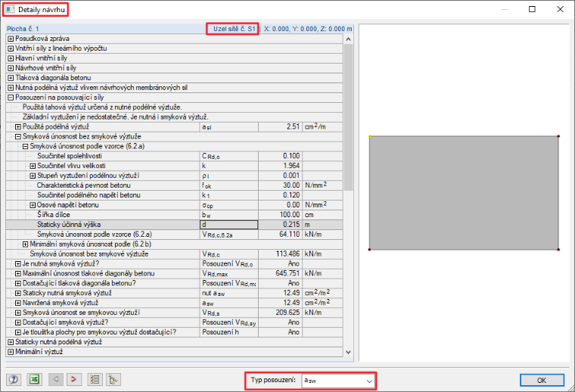575x392 pixels.
Task: Click value 64.110 kN/m cell
Action: 281,235
